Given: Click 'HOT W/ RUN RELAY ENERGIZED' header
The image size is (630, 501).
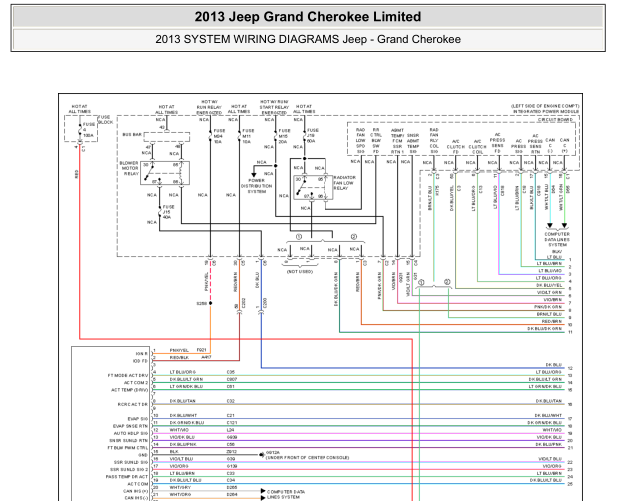Looking at the screenshot, I should coord(209,107).
